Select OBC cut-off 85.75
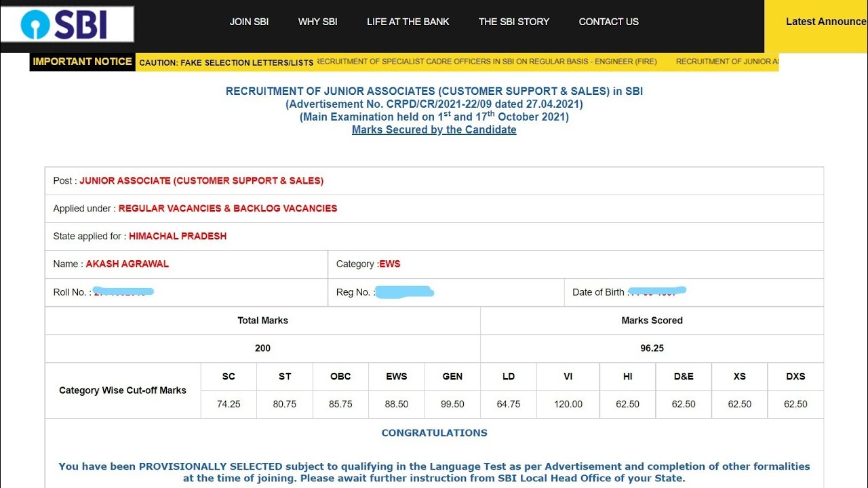This screenshot has width=868, height=488. [340, 404]
